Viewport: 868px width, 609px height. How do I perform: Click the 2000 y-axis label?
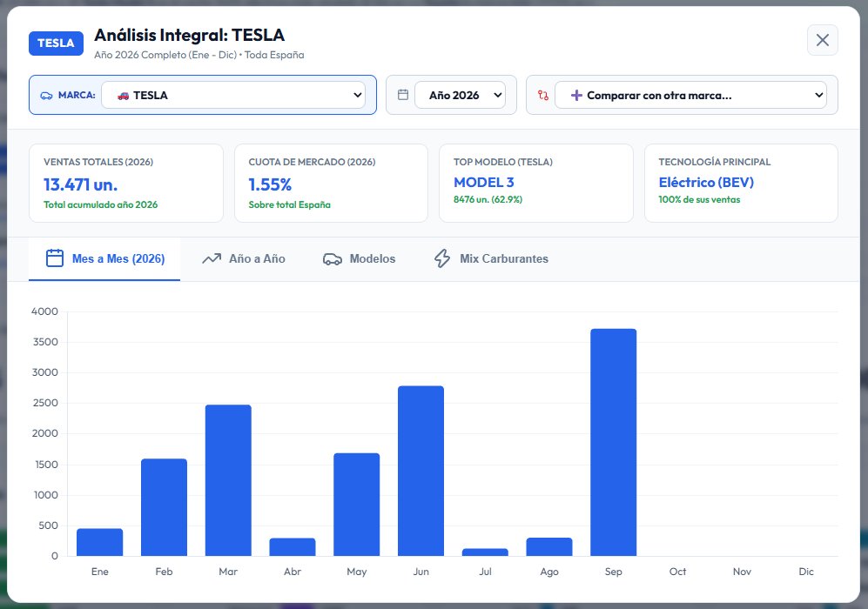pyautogui.click(x=45, y=433)
